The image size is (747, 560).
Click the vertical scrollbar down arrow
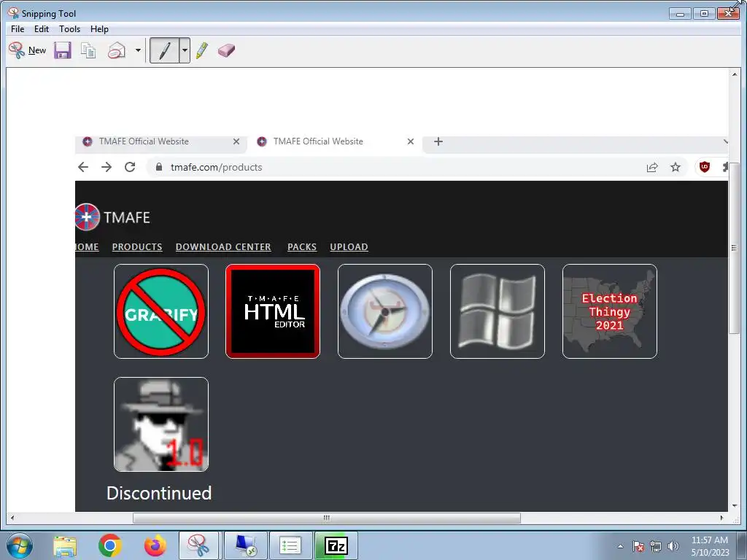pyautogui.click(x=734, y=505)
